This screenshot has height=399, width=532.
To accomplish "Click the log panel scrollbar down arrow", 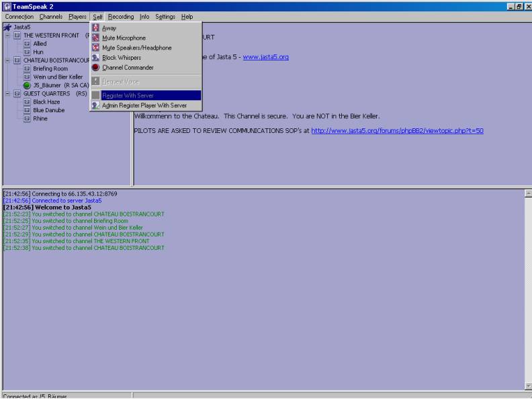I will pos(527,386).
